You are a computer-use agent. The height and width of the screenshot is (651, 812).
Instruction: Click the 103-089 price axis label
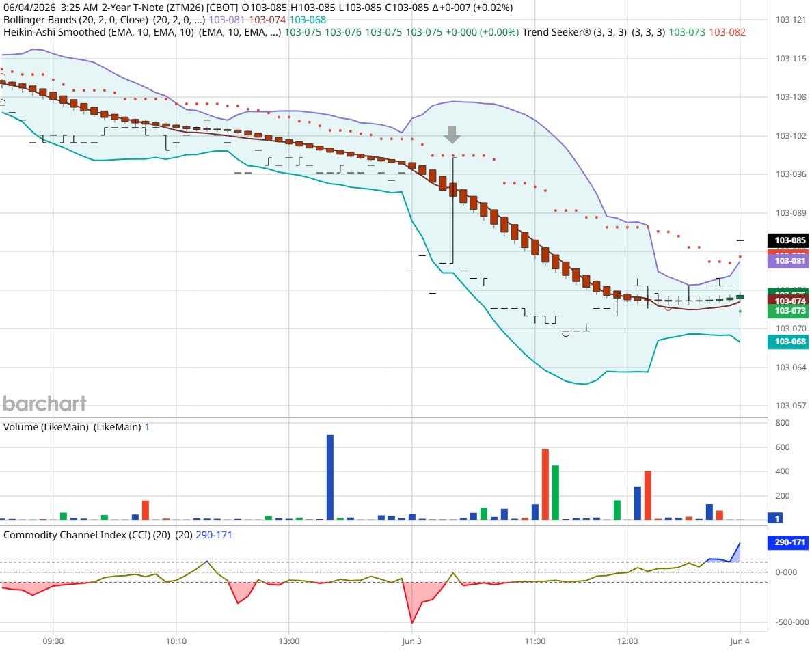tap(790, 212)
